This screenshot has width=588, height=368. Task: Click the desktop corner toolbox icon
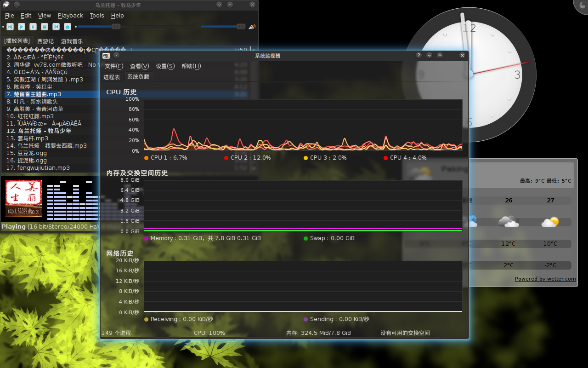click(582, 6)
